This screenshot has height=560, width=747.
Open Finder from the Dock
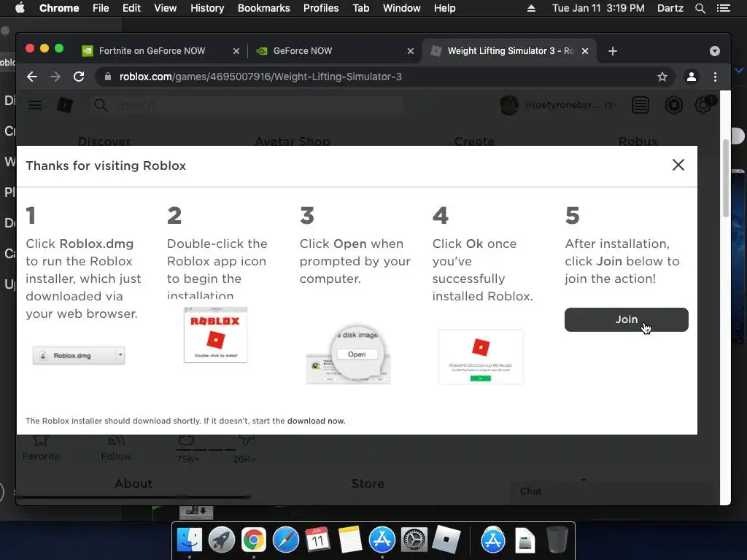pyautogui.click(x=190, y=540)
